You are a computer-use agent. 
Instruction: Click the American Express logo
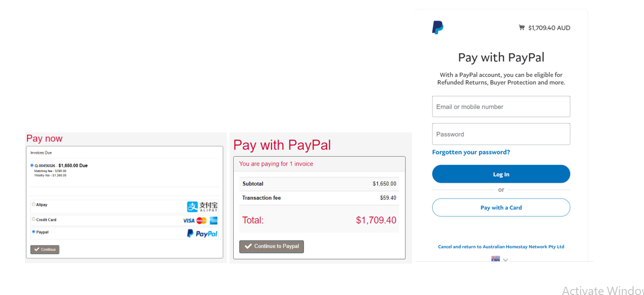pos(213,221)
